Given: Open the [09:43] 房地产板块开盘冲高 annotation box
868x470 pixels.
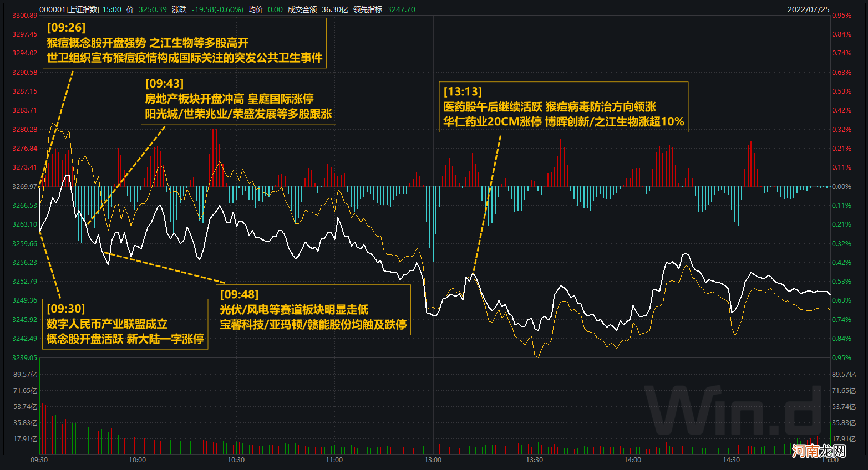Looking at the screenshot, I should point(238,99).
